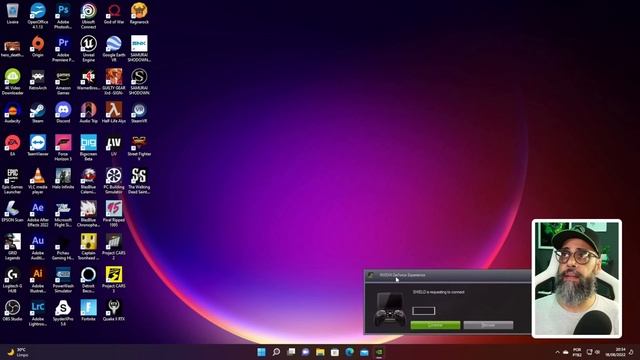
Task: Select the TeamViewer desktop icon
Action: 38,145
